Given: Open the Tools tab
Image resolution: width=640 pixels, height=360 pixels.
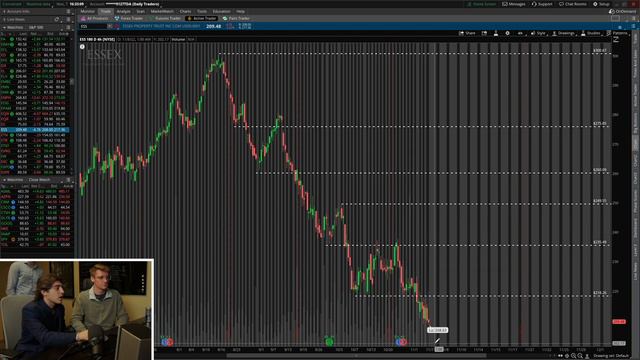Looking at the screenshot, I should (202, 11).
